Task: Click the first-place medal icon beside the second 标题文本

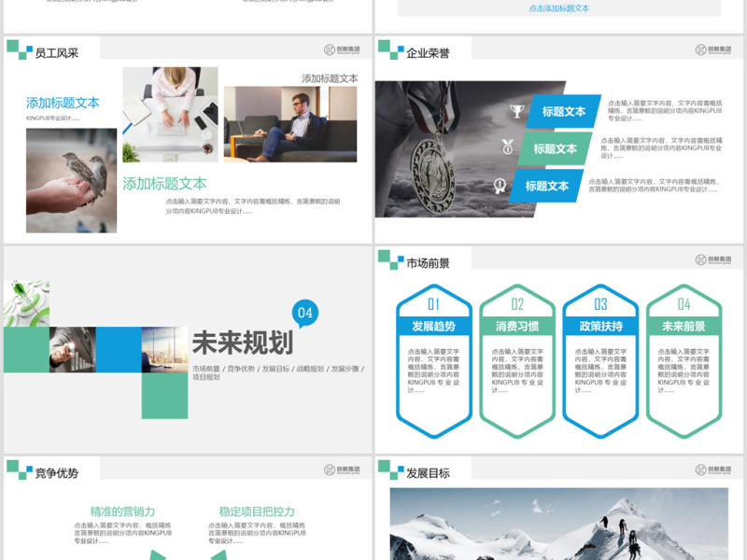Action: pyautogui.click(x=505, y=147)
